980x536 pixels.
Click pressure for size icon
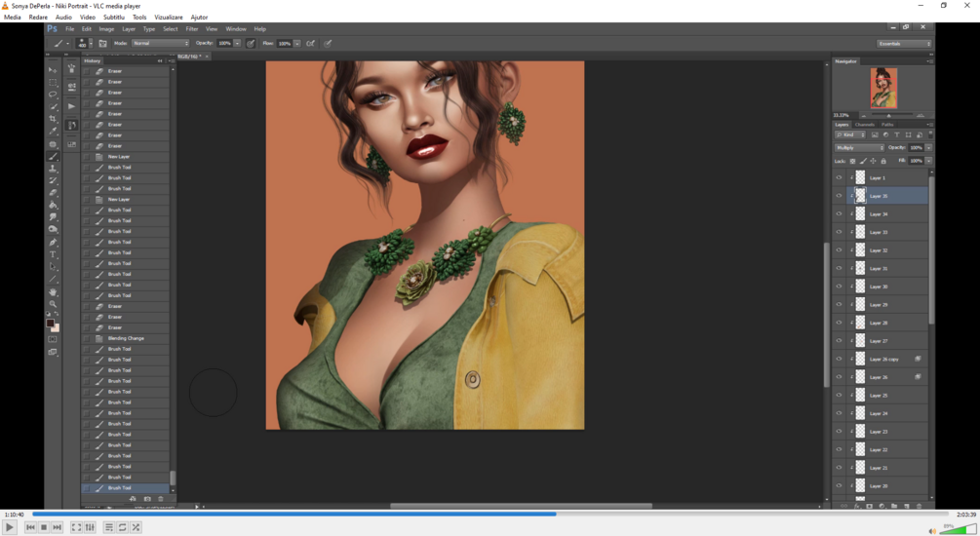(328, 43)
